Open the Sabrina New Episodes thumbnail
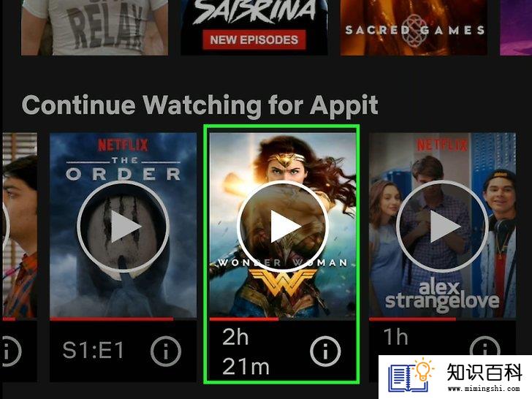 coord(254,27)
